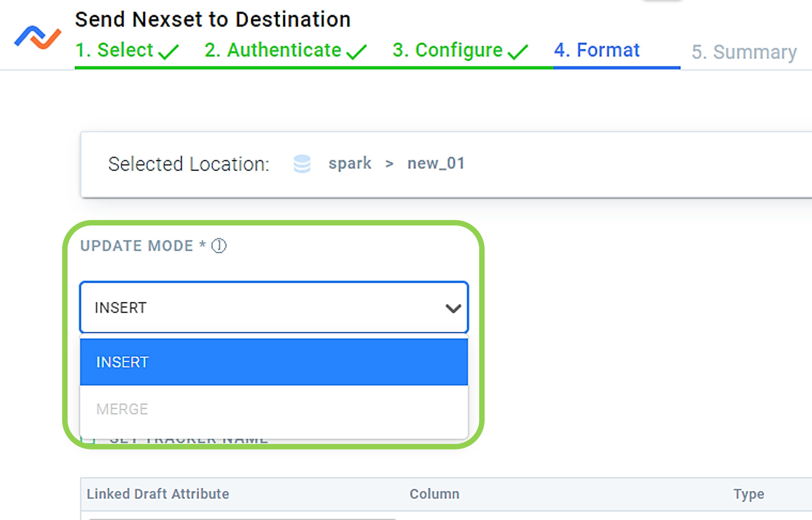The width and height of the screenshot is (812, 520).
Task: Go to the 1. Select step
Action: coord(114,50)
